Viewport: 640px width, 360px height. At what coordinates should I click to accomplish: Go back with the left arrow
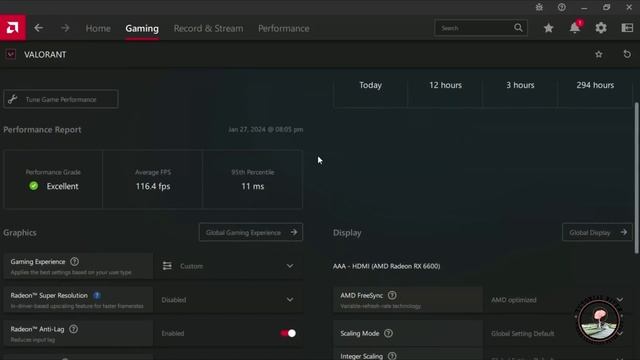pyautogui.click(x=38, y=28)
